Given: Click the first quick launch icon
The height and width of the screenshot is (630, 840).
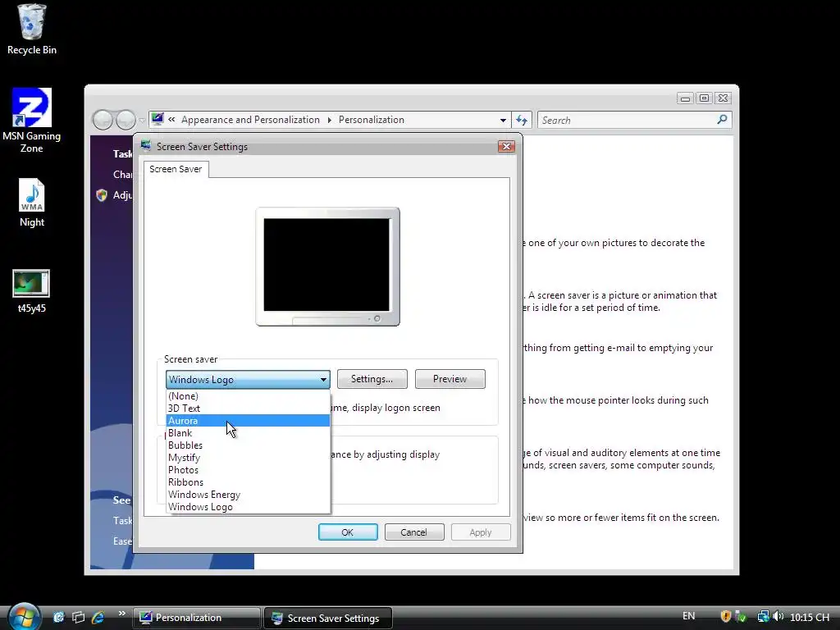Looking at the screenshot, I should pos(59,617).
